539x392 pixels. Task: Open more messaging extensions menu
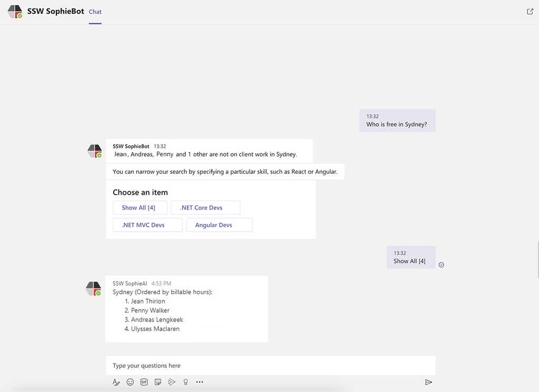point(199,382)
